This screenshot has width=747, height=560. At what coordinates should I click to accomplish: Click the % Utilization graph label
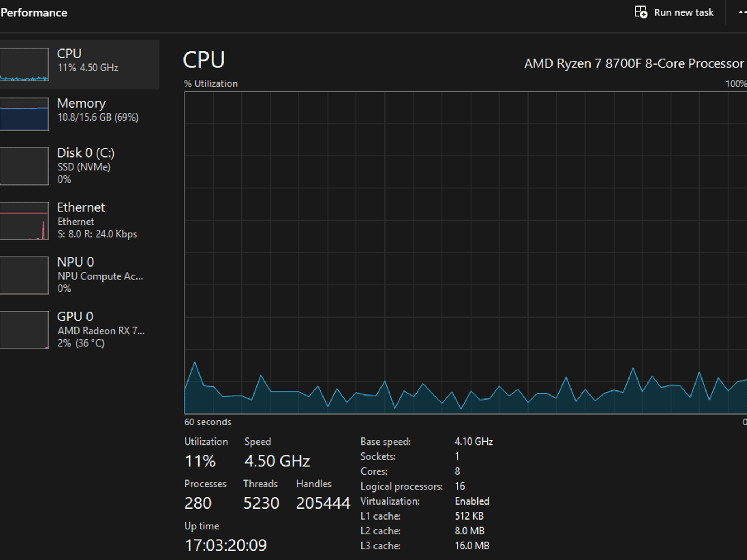pyautogui.click(x=211, y=83)
